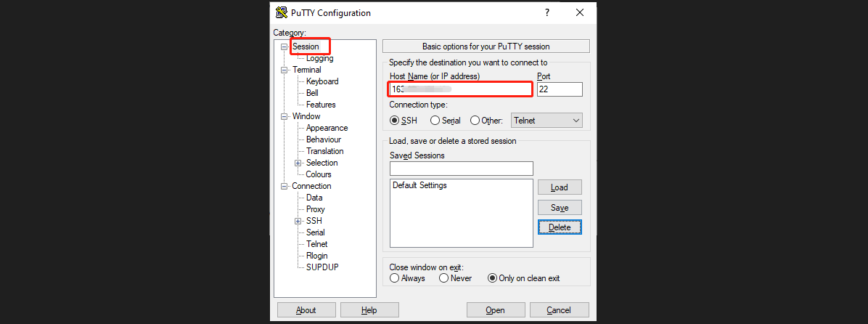The width and height of the screenshot is (868, 324).
Task: Click the Port number field
Action: pos(560,89)
